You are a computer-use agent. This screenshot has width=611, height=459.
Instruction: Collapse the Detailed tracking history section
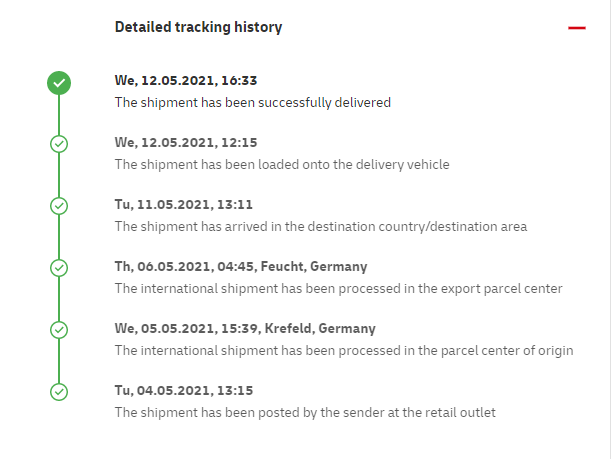[577, 28]
